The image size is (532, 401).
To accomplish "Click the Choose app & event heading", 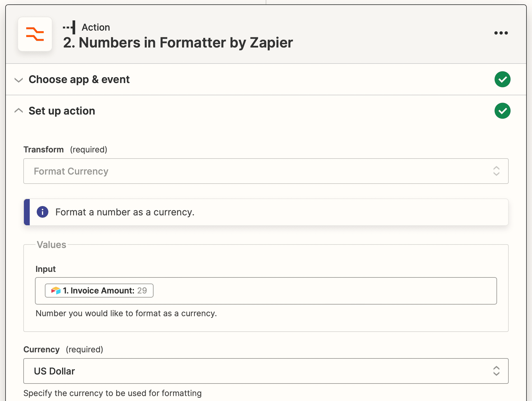I will (x=79, y=80).
